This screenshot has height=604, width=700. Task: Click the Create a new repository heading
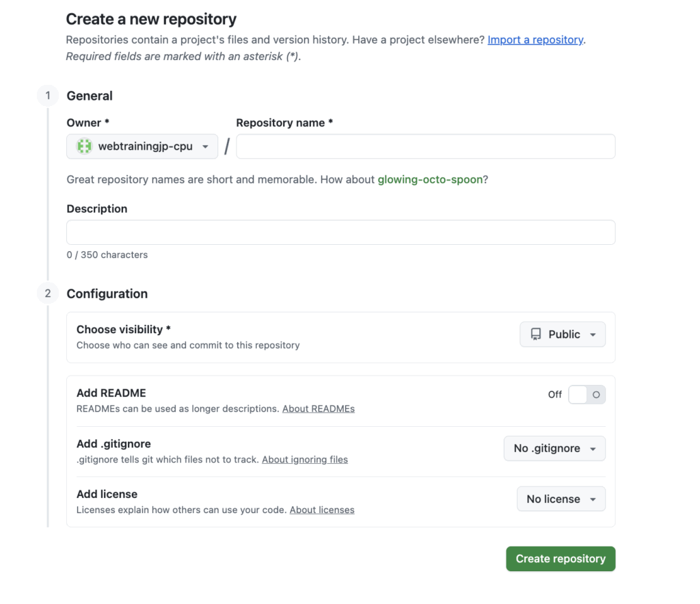151,19
